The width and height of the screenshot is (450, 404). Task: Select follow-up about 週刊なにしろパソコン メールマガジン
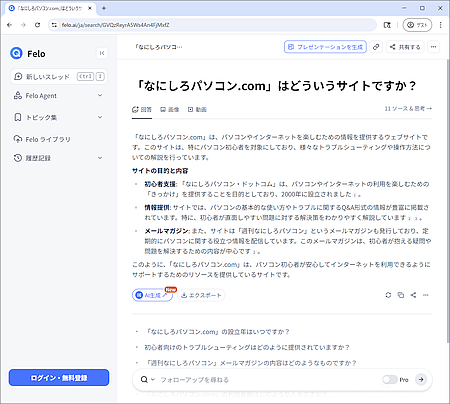coord(252,363)
